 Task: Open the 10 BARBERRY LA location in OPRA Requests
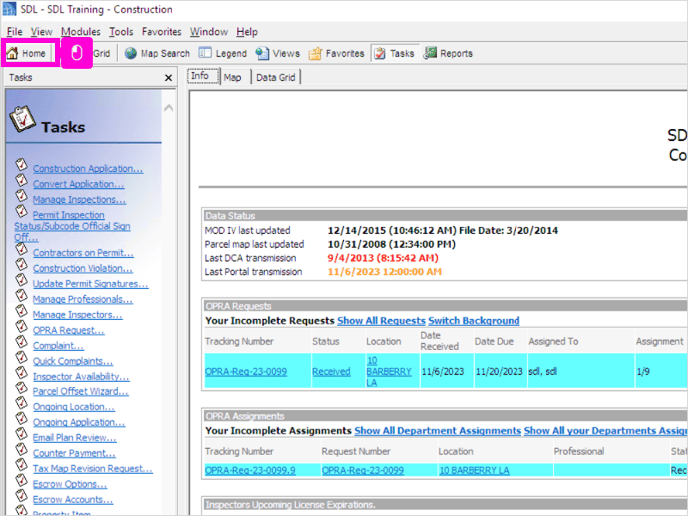pyautogui.click(x=389, y=371)
